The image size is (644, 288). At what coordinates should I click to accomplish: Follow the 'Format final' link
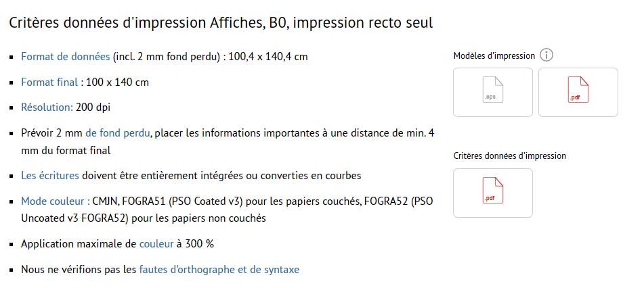[x=49, y=82]
